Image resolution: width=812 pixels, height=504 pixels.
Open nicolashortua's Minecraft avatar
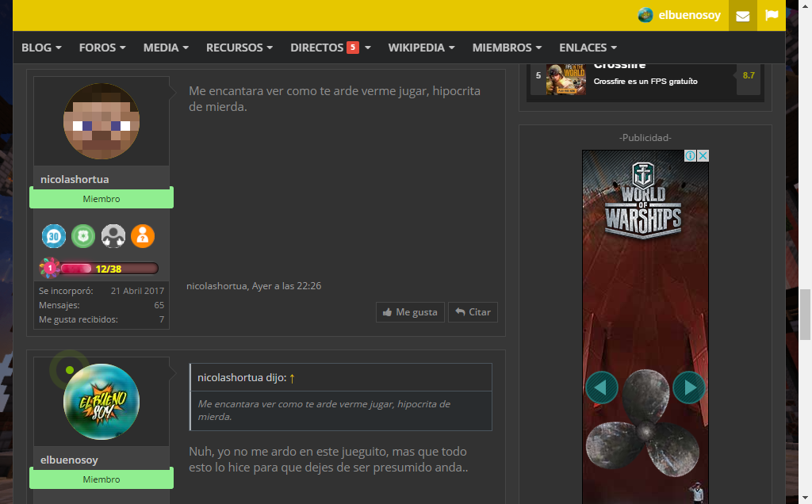(x=101, y=121)
